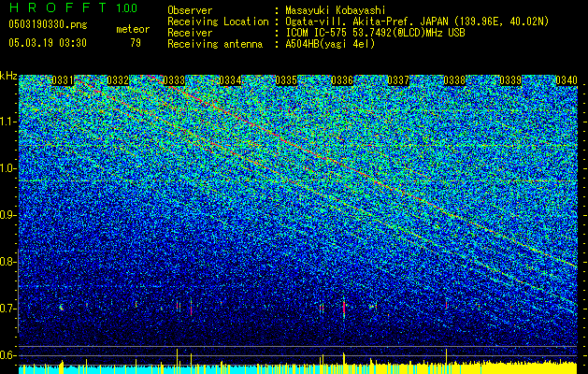Click the red meteor echo below 0336
The height and width of the screenshot is (374, 588).
pyautogui.click(x=344, y=307)
